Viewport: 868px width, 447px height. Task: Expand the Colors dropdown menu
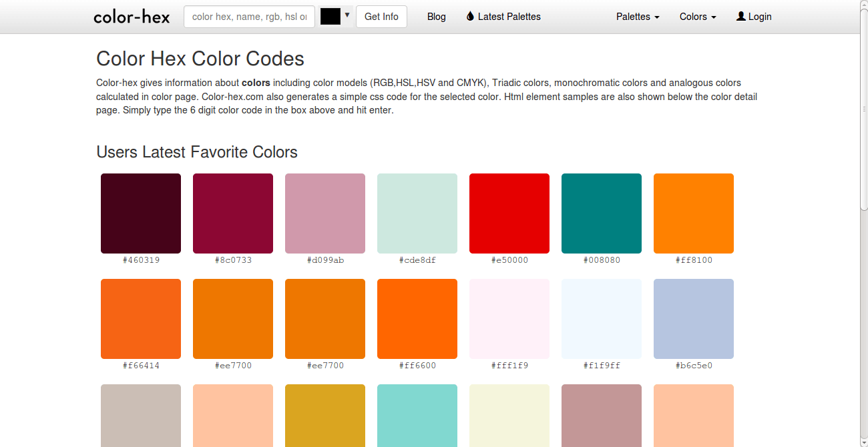698,17
